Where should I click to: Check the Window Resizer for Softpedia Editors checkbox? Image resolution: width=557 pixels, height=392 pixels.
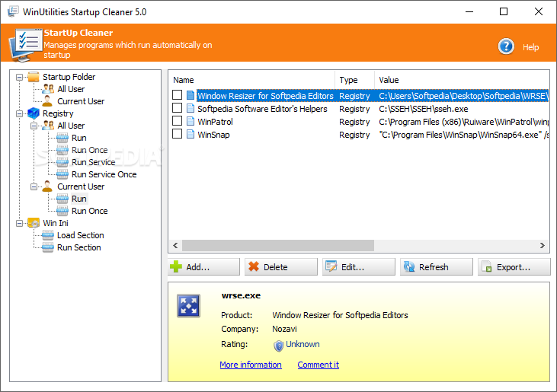(x=177, y=94)
